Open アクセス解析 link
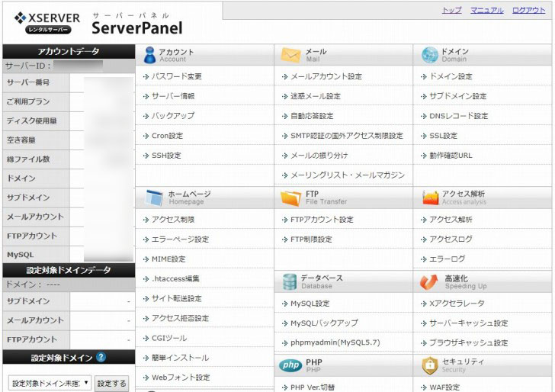This screenshot has height=392, width=555. 451,219
